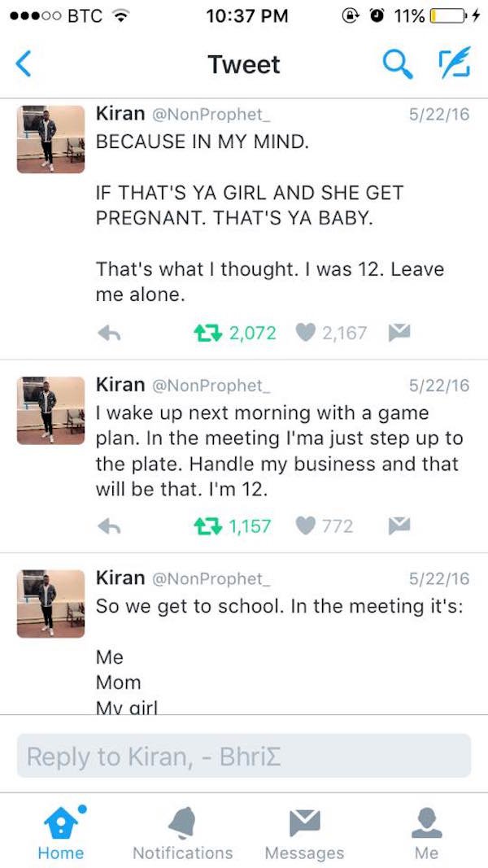The image size is (488, 868).
Task: Open Home tab
Action: [61, 832]
